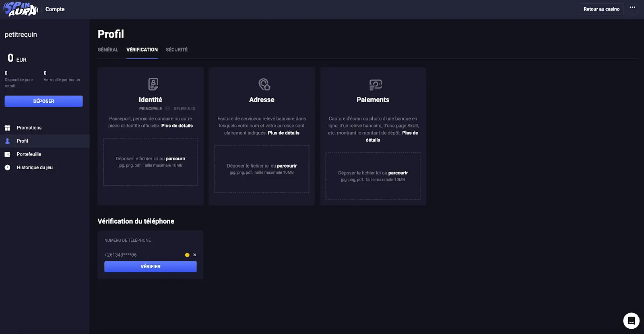Clear the phone number with X
644x334 pixels.
[195, 255]
